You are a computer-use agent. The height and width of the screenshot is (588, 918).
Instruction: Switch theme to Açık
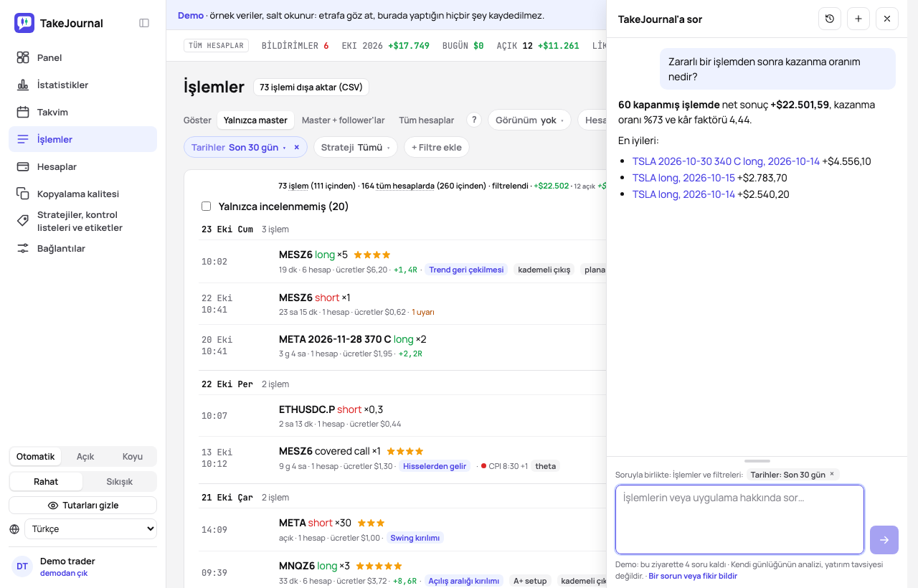[85, 457]
